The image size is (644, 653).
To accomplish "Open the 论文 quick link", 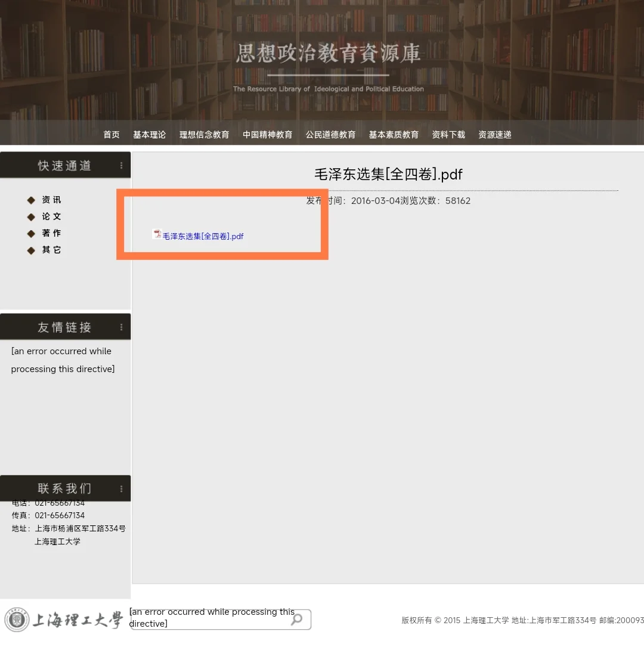I will pyautogui.click(x=52, y=216).
